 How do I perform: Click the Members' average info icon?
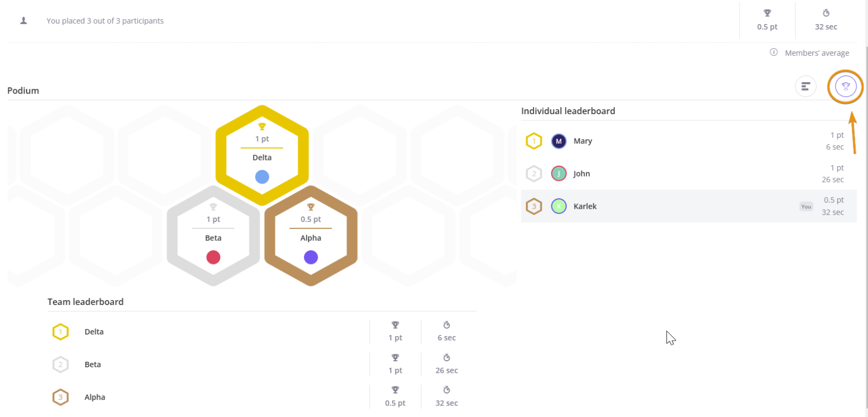(x=773, y=52)
